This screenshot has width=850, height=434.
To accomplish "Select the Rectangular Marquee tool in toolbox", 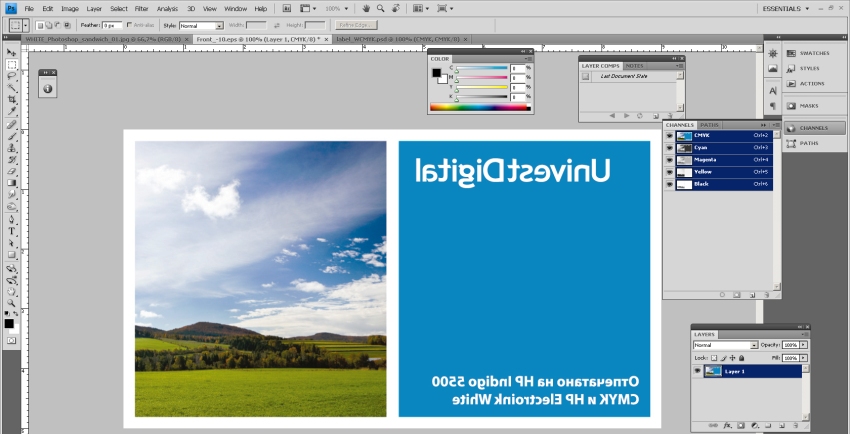I will [11, 64].
